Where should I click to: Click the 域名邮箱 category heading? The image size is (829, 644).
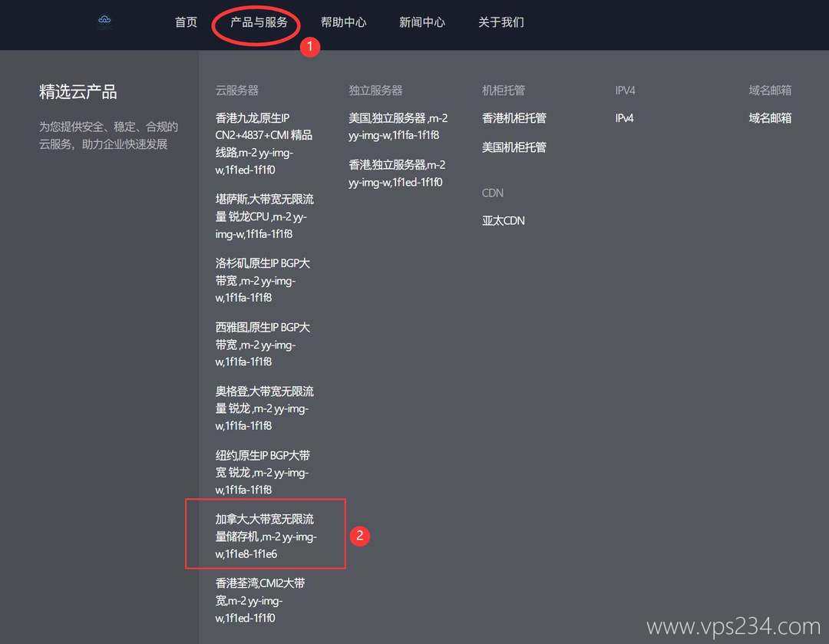pos(771,91)
